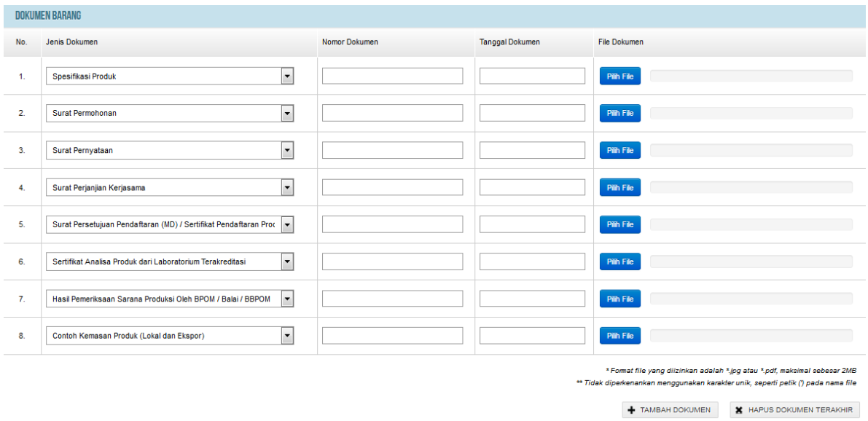The height and width of the screenshot is (421, 868).
Task: Focus Nomor Dokumen field in row 1
Action: [x=392, y=76]
